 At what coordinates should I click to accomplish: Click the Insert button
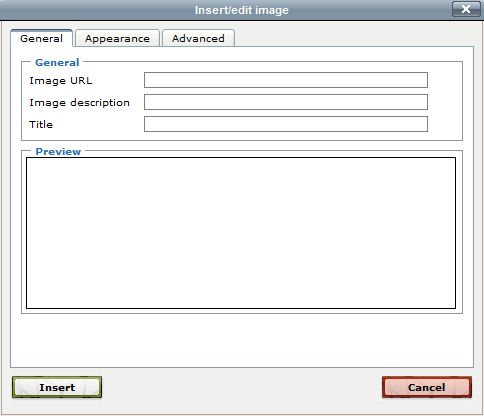pyautogui.click(x=57, y=387)
